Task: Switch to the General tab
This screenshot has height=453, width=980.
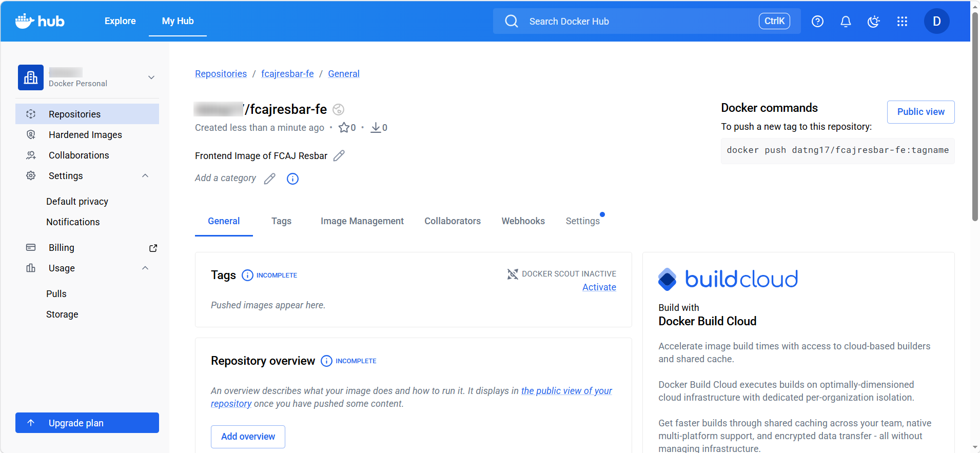Action: point(224,221)
